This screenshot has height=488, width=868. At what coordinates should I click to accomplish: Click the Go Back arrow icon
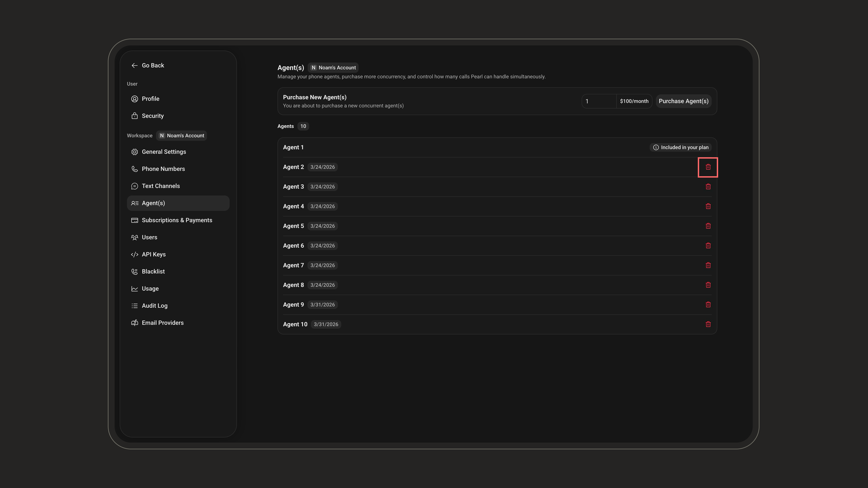click(134, 65)
